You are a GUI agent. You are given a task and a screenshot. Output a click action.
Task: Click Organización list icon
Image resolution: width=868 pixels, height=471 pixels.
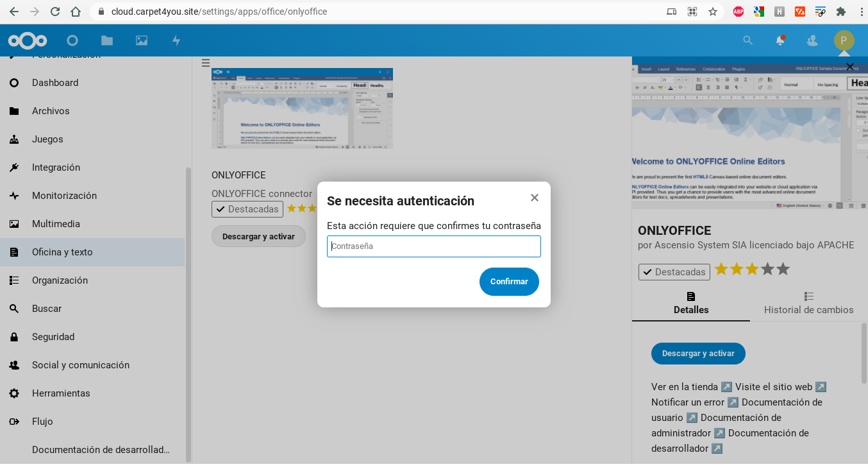point(14,280)
